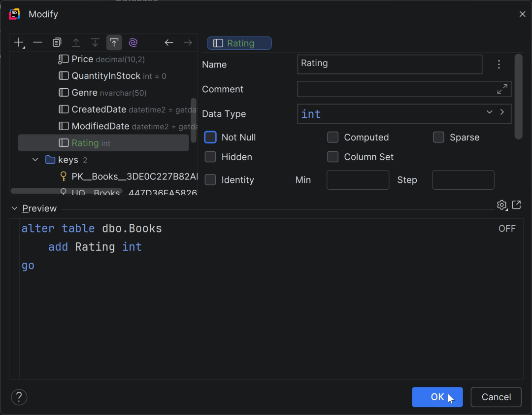Click the remove object minus icon
Viewport: 532px width, 415px height.
[37, 43]
